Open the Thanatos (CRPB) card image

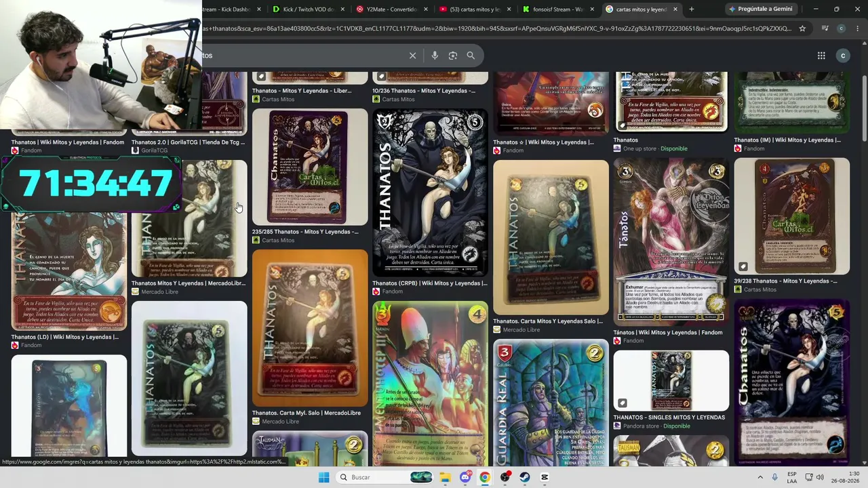point(430,192)
